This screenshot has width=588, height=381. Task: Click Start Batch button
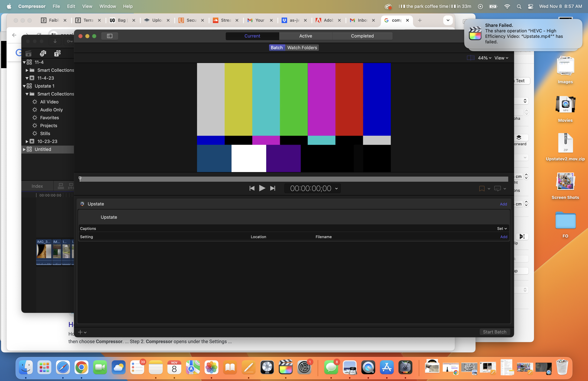click(495, 332)
